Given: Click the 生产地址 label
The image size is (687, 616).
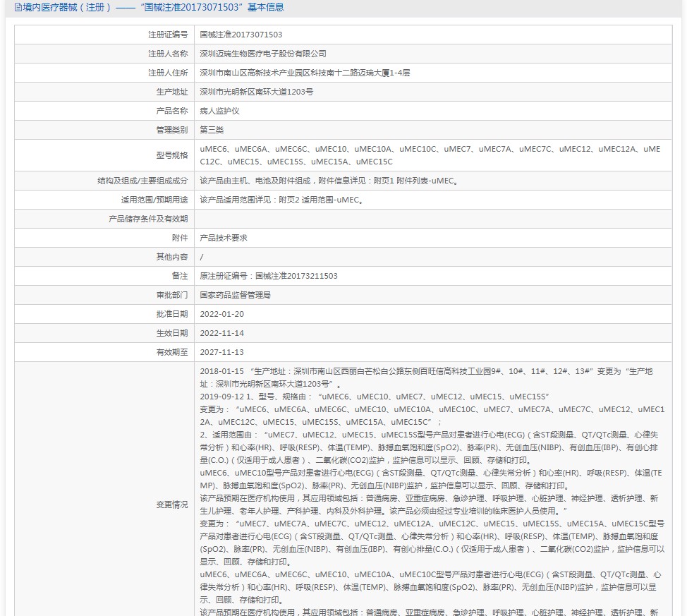Looking at the screenshot, I should 172,92.
